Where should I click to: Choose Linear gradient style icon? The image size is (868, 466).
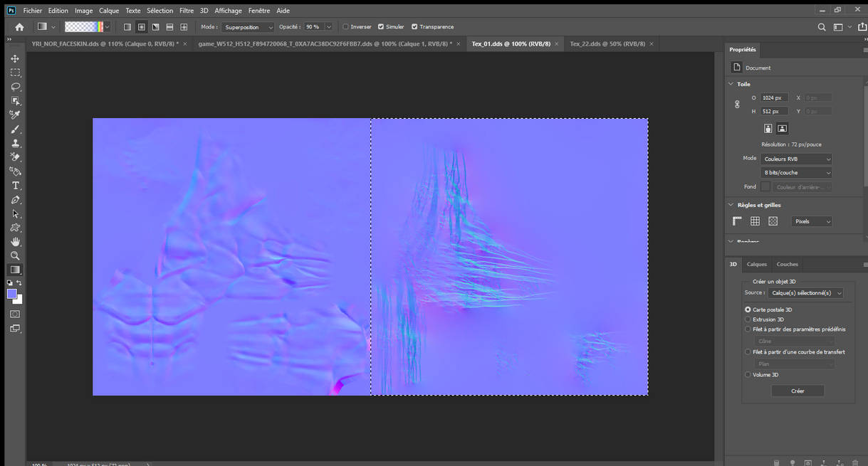127,27
